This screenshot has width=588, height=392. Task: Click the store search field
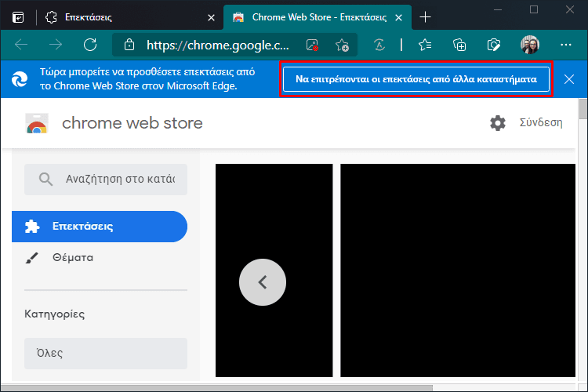(106, 180)
